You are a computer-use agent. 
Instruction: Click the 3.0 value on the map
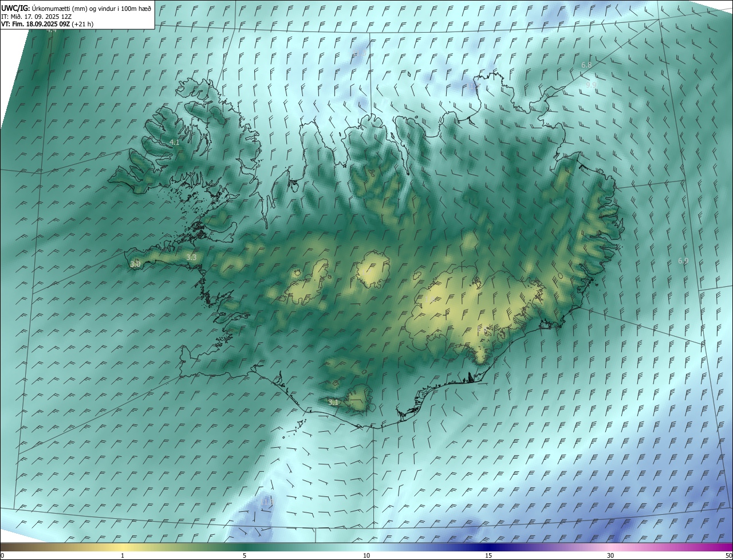135,264
